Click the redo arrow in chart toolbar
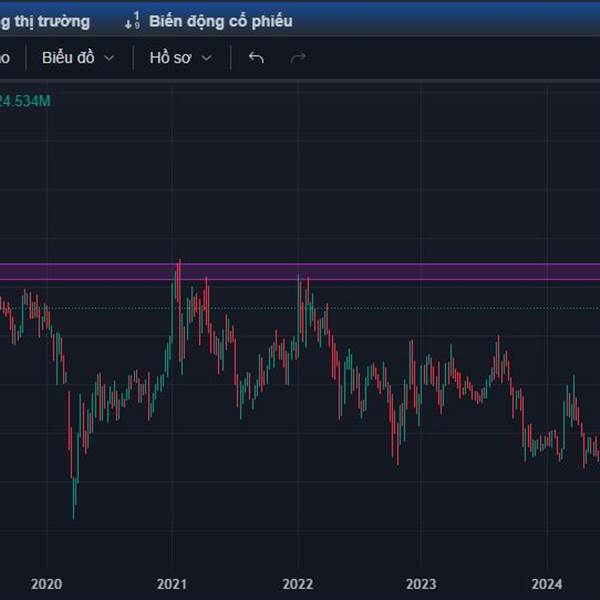600x600 pixels. click(x=297, y=58)
